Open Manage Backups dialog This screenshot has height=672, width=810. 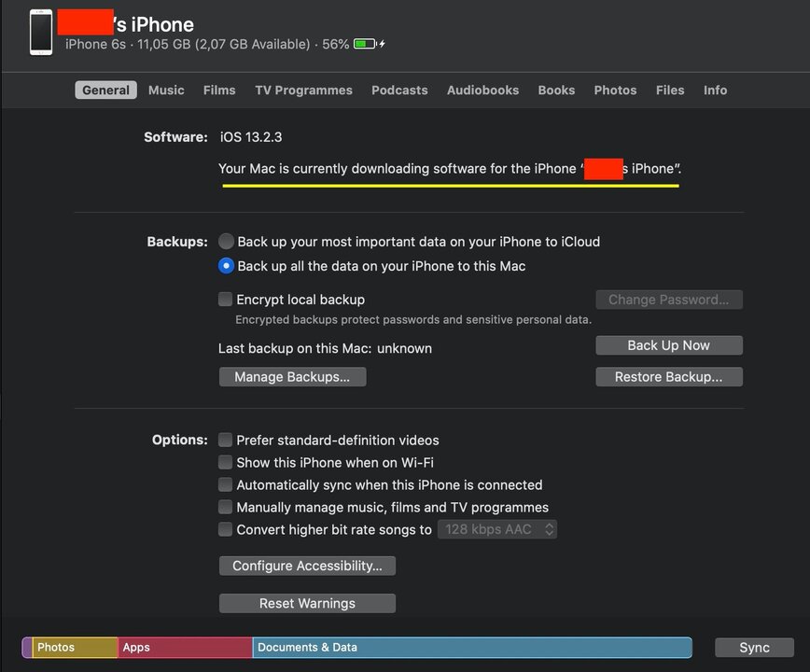(292, 376)
